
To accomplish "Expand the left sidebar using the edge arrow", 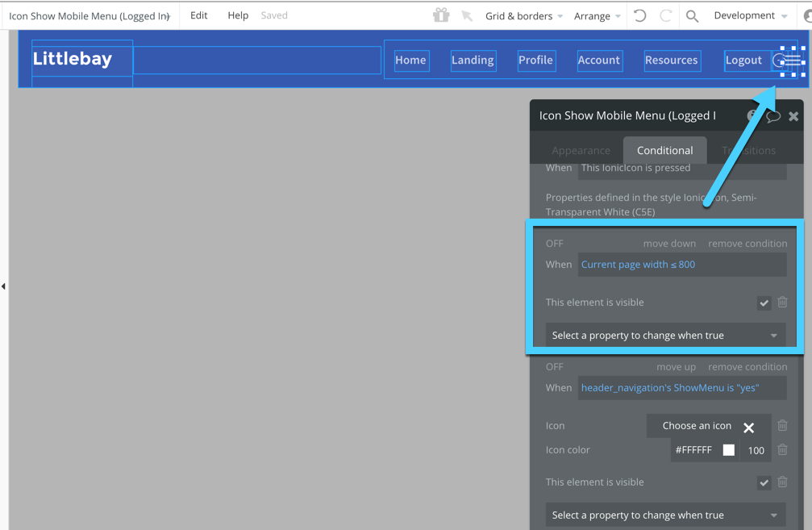I will pos(3,286).
